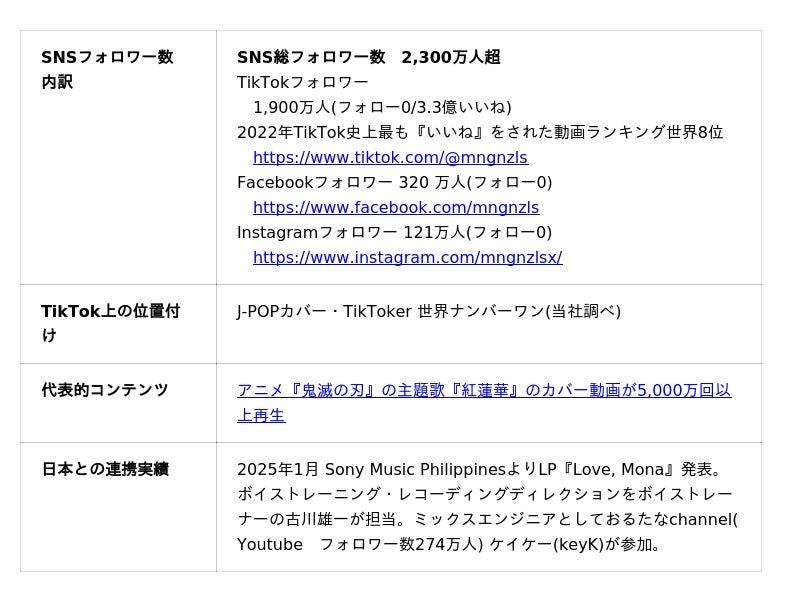Click the bold SNS総フォロワー数 heading

311,57
